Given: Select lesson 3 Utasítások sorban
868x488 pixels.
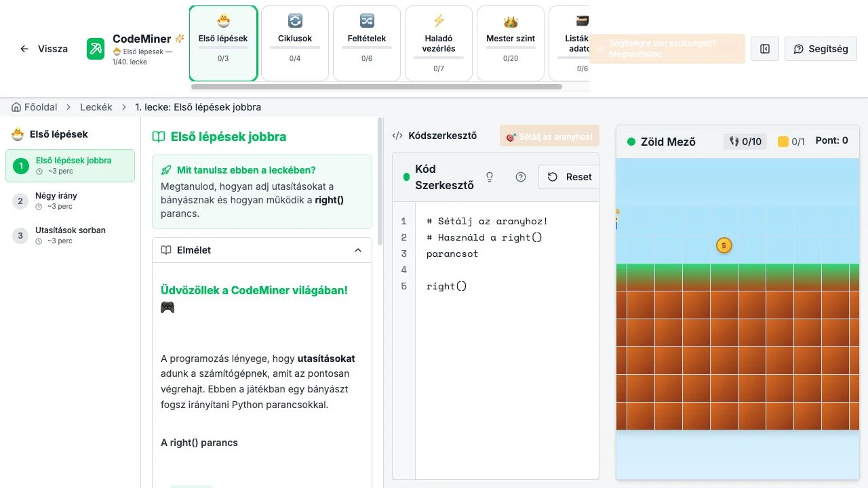Looking at the screenshot, I should (71, 235).
